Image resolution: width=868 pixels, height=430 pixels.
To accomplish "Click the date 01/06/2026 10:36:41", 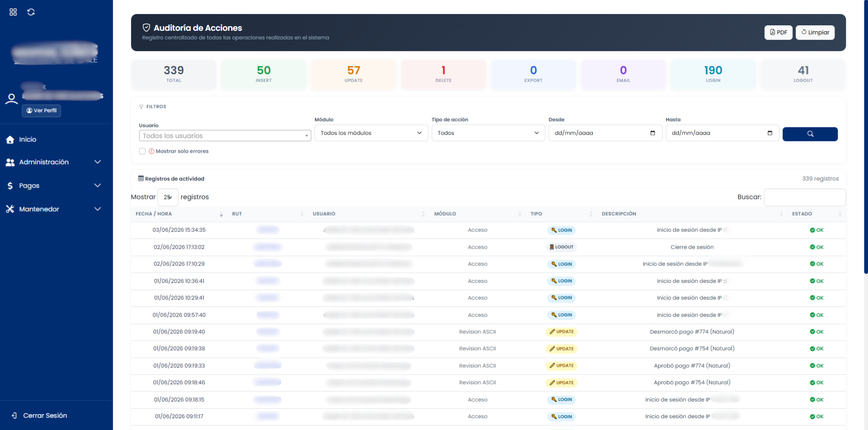I will [179, 281].
